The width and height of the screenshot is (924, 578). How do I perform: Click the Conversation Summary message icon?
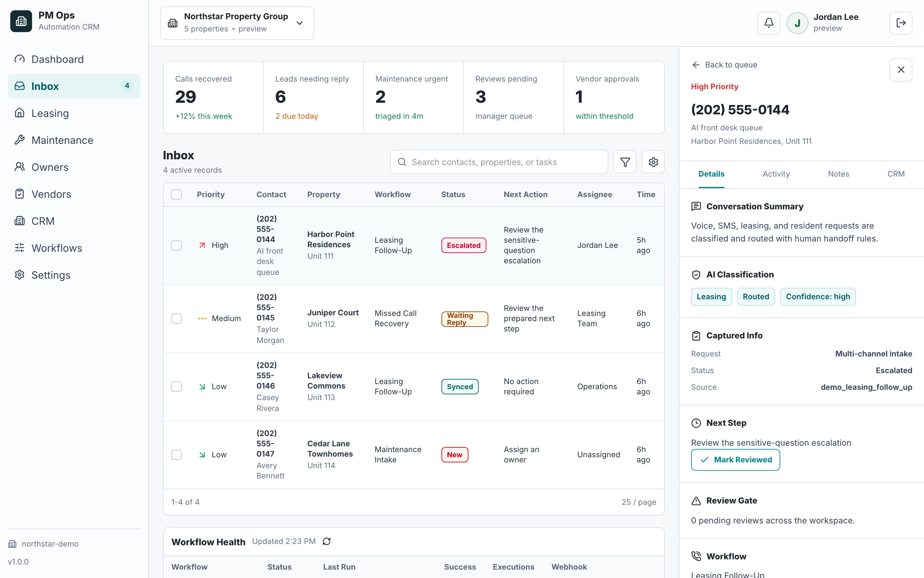point(696,206)
